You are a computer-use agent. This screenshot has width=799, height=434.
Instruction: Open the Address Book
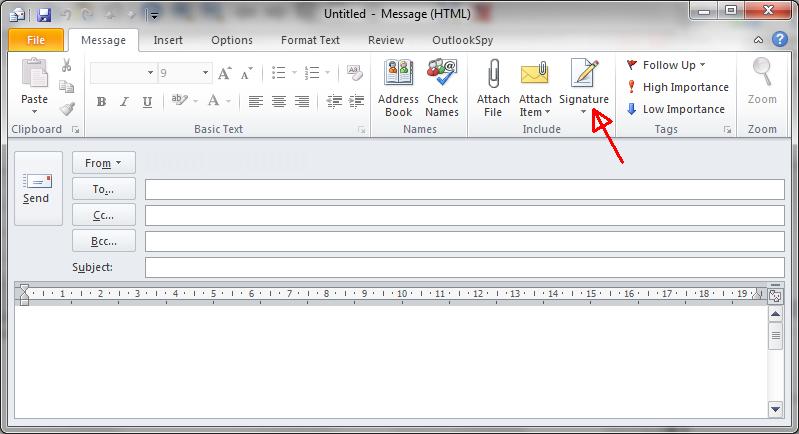[x=398, y=88]
